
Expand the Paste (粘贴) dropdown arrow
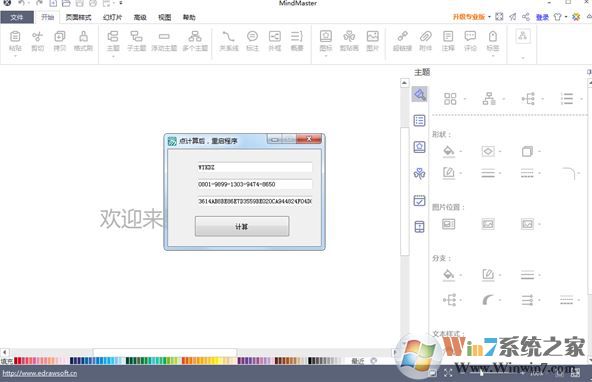click(15, 56)
